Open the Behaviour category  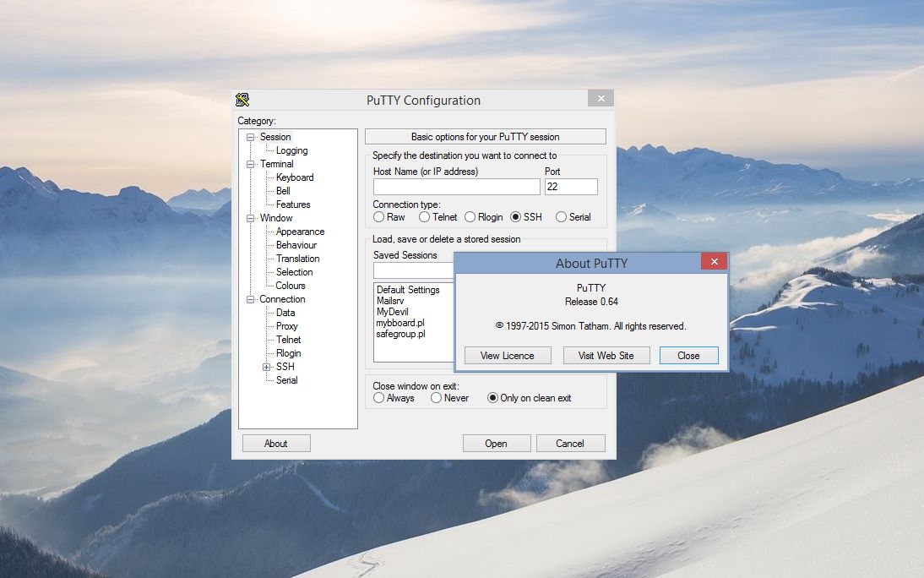296,245
